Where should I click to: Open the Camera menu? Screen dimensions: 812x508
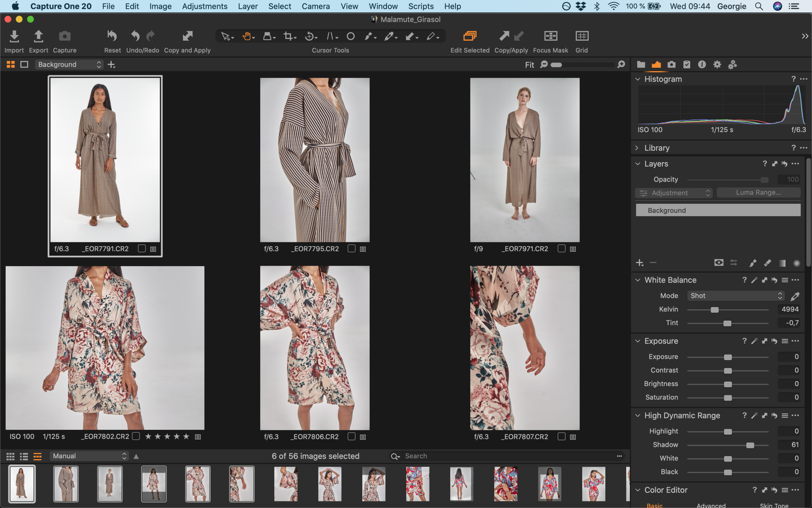[x=316, y=6]
